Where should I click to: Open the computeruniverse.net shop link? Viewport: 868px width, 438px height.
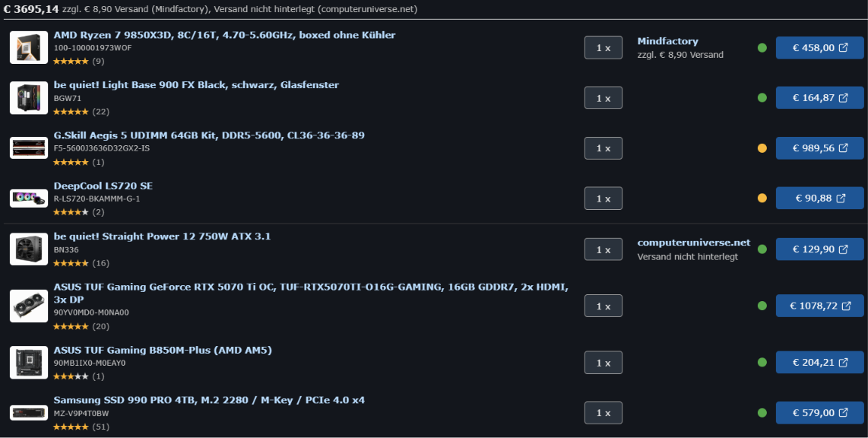[x=694, y=243]
